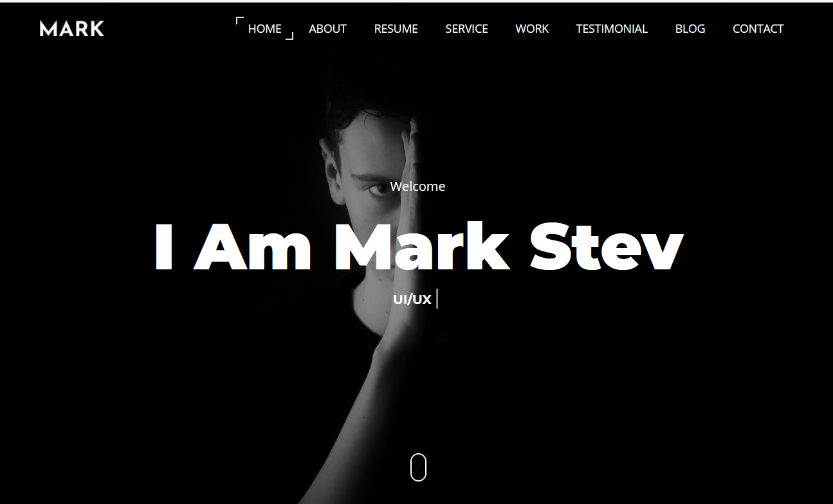Open the ABOUT section from the navbar
The height and width of the screenshot is (504, 833).
pyautogui.click(x=327, y=29)
